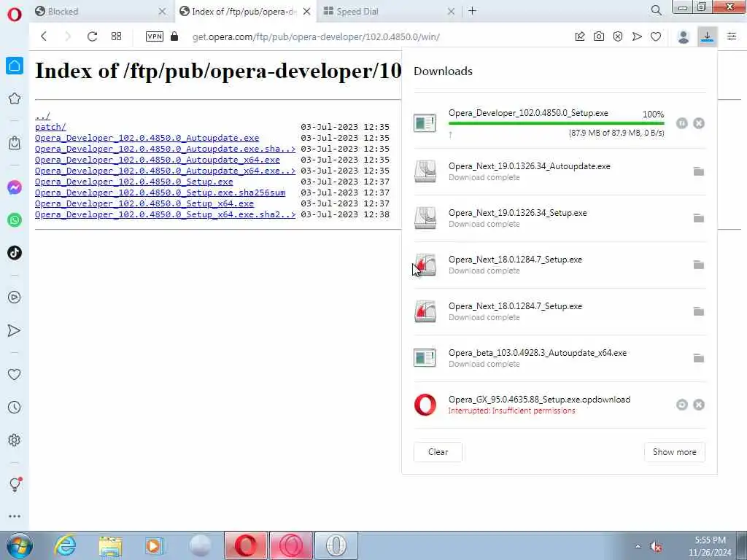Expand the sidebar three-dots menu

point(15,516)
